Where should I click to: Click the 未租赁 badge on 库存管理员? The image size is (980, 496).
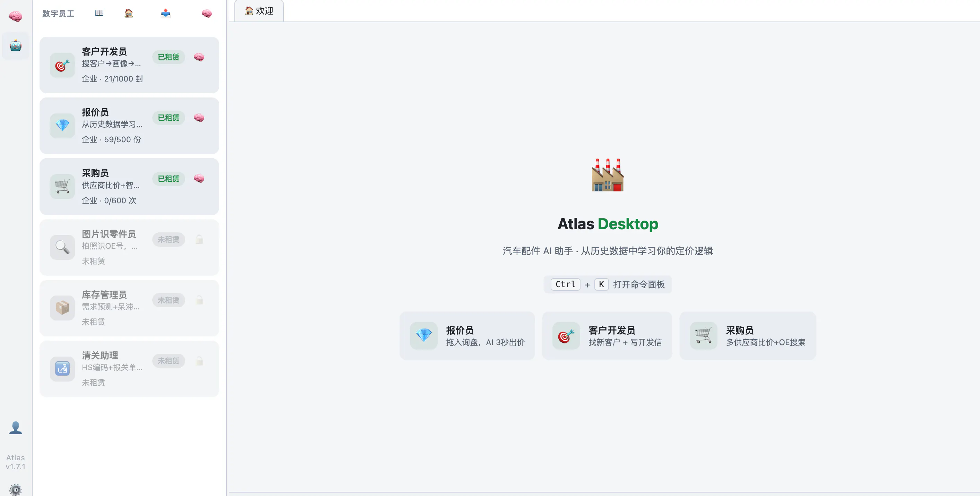(169, 300)
